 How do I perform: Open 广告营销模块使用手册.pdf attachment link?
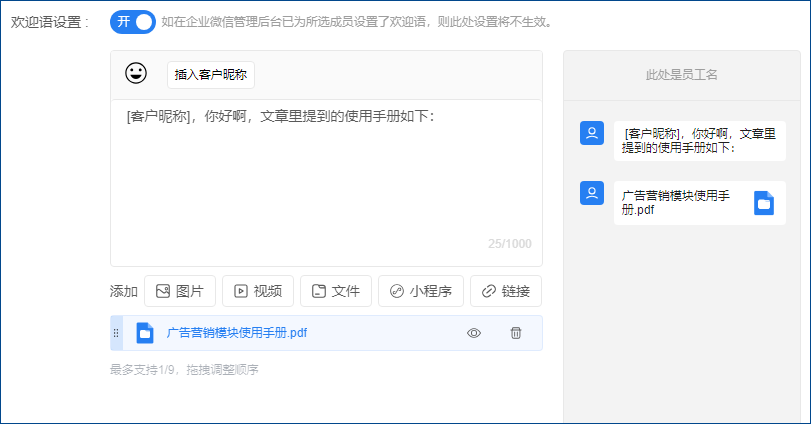pos(237,333)
